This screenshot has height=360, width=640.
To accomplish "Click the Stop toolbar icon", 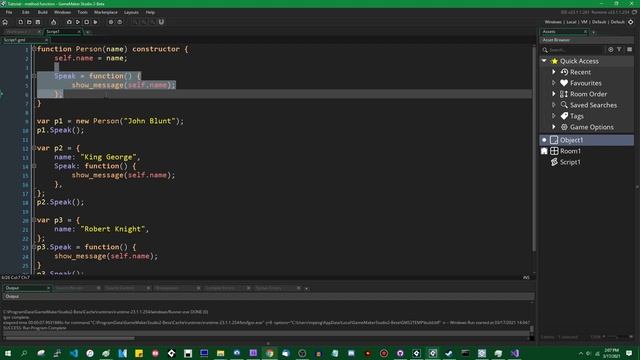I will (x=87, y=22).
